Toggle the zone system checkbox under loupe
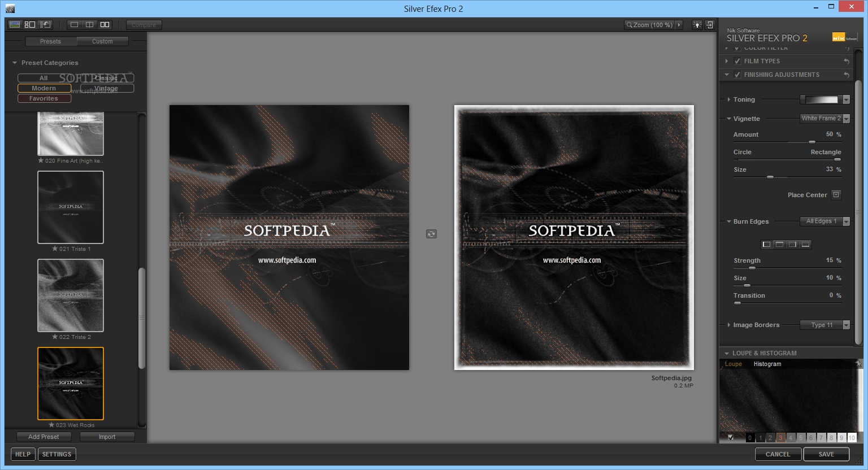Viewport: 868px width, 470px height. [731, 437]
